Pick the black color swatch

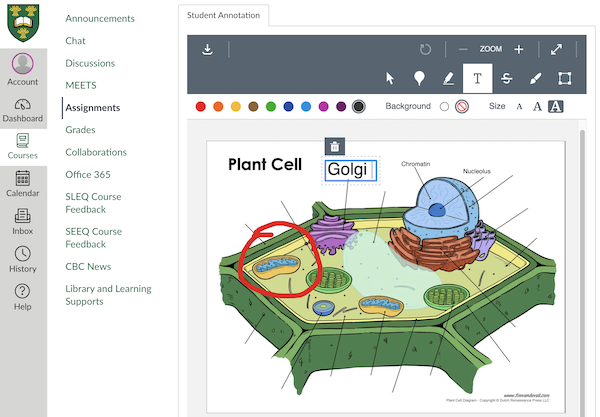click(x=359, y=106)
